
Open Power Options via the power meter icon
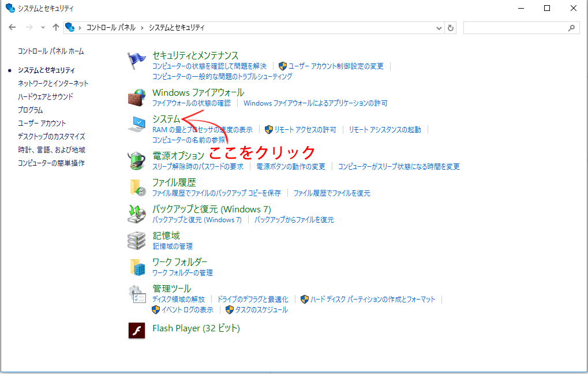[x=136, y=160]
